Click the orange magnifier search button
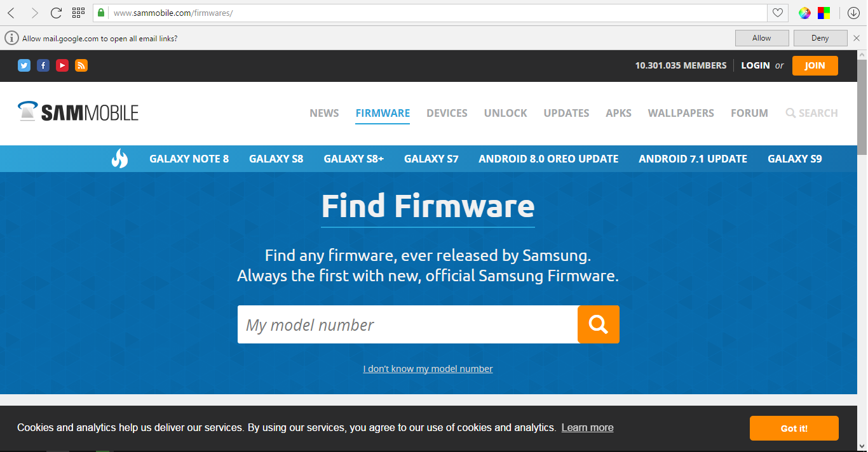 coord(599,324)
